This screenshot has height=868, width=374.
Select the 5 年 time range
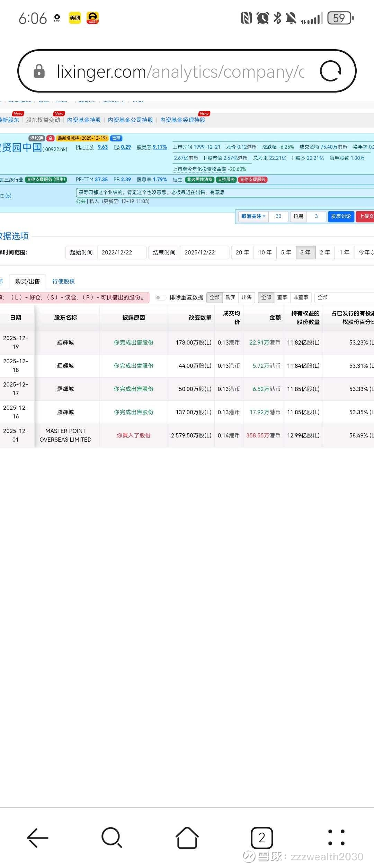click(286, 252)
